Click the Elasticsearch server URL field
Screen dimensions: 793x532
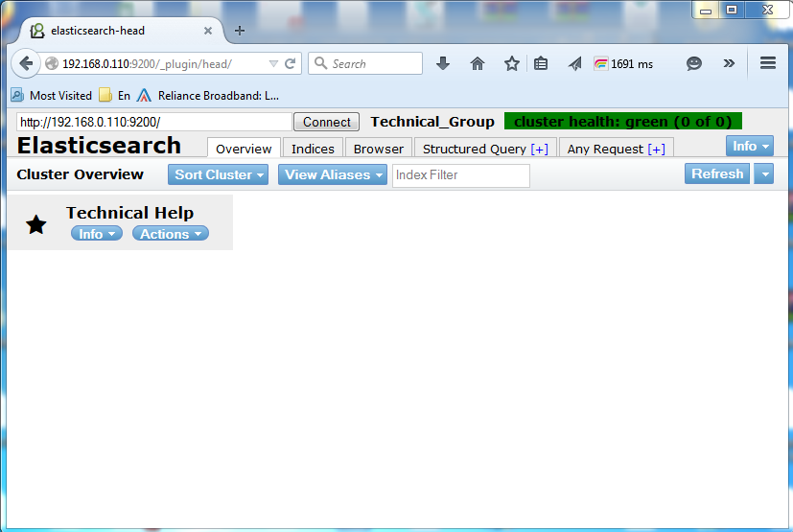pos(154,122)
